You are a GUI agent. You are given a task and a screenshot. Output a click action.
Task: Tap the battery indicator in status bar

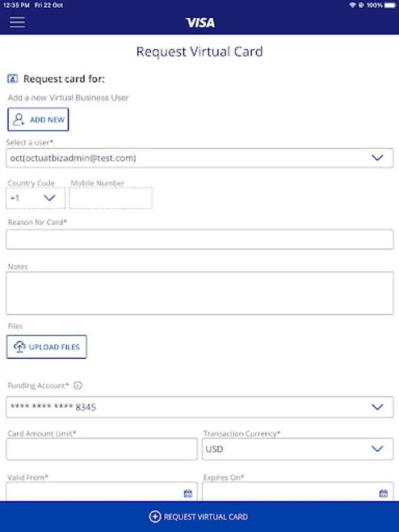390,5
